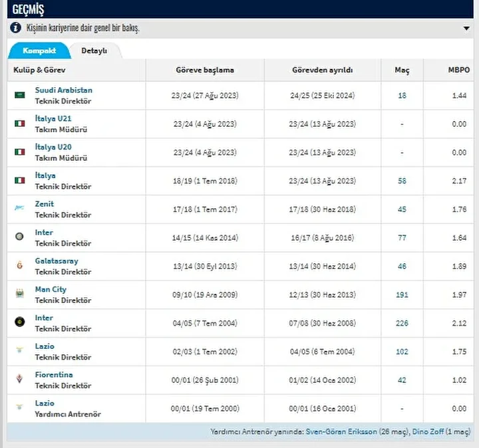Viewport: 479px width, 448px height.
Task: Switch to the Detaylı tab
Action: [x=94, y=51]
